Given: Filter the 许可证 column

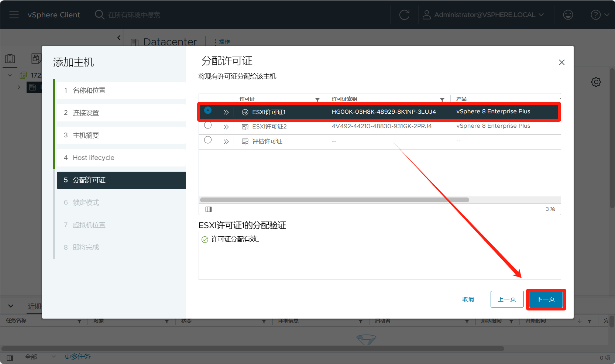Looking at the screenshot, I should point(317,100).
